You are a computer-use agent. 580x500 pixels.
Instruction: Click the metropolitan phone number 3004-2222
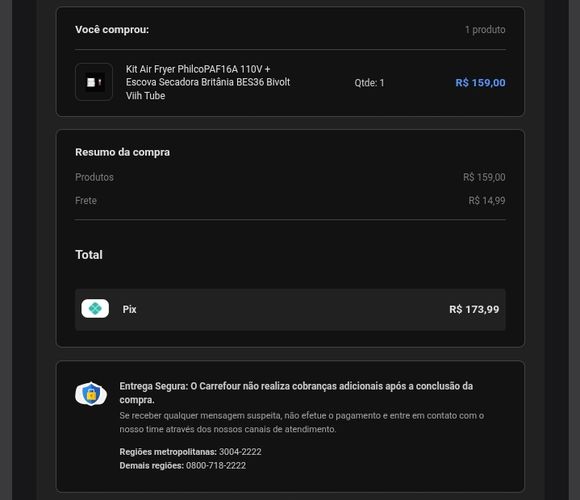[x=240, y=452]
